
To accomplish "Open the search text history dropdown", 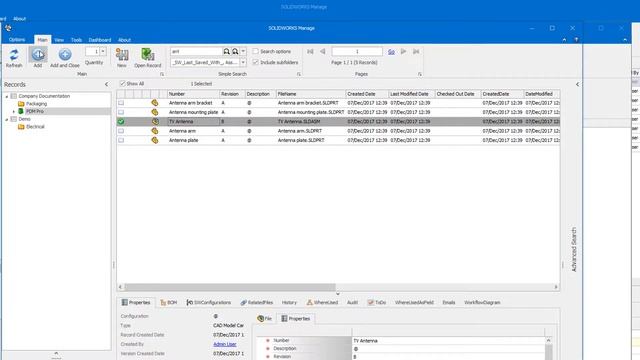I will coord(243,51).
